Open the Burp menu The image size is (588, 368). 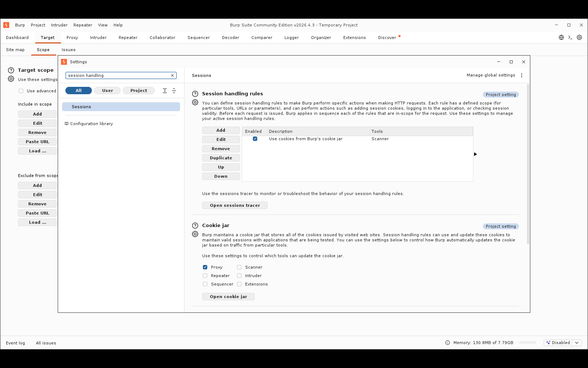pos(20,25)
